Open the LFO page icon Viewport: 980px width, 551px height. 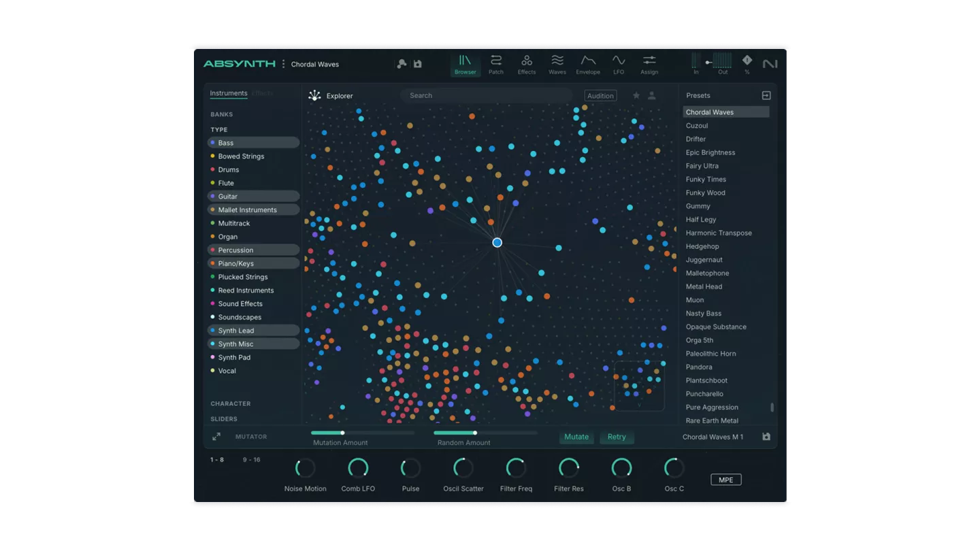619,64
